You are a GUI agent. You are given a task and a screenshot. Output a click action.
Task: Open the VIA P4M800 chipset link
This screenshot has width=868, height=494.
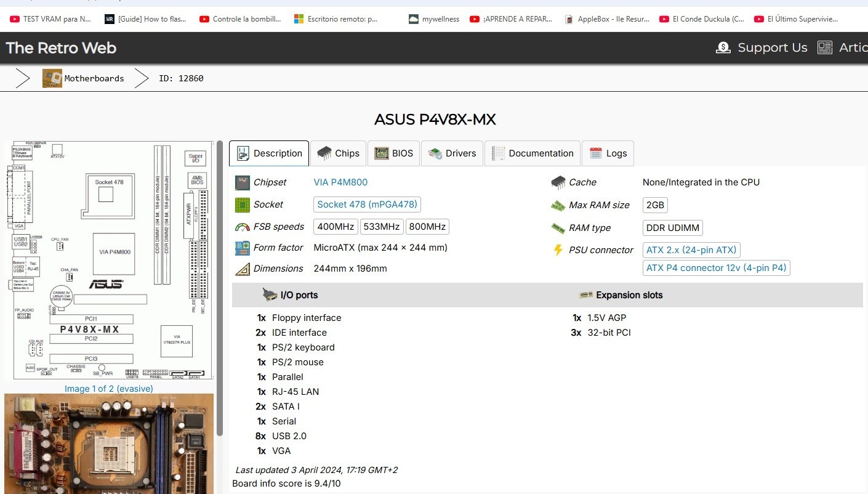(x=340, y=182)
